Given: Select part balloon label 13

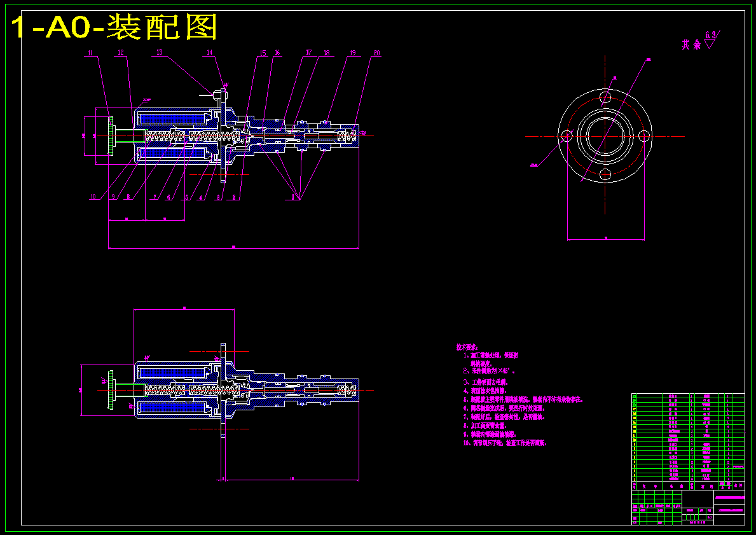Looking at the screenshot, I should pos(160,52).
